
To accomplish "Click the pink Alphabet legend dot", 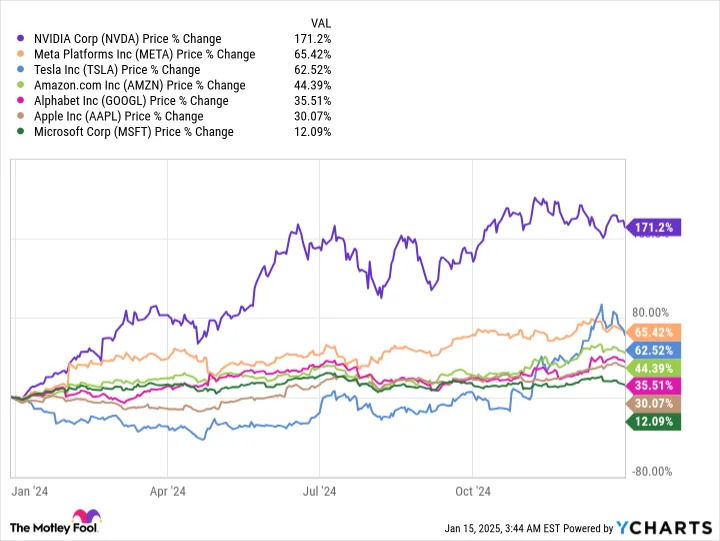I will coord(20,101).
